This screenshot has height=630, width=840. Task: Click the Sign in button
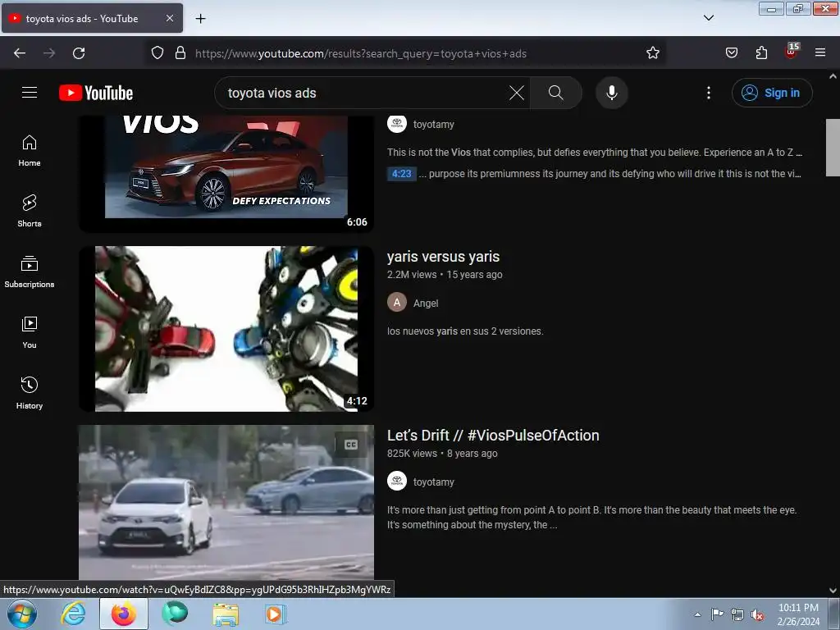pyautogui.click(x=771, y=93)
